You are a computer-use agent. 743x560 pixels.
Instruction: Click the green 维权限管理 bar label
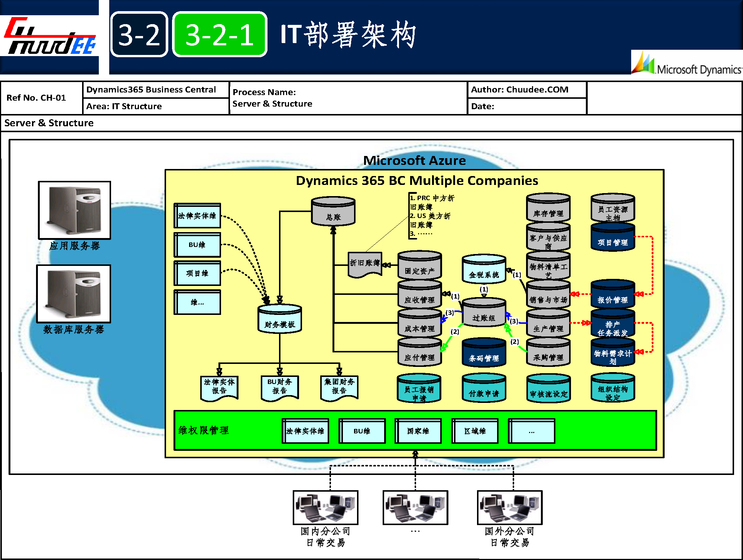(204, 430)
